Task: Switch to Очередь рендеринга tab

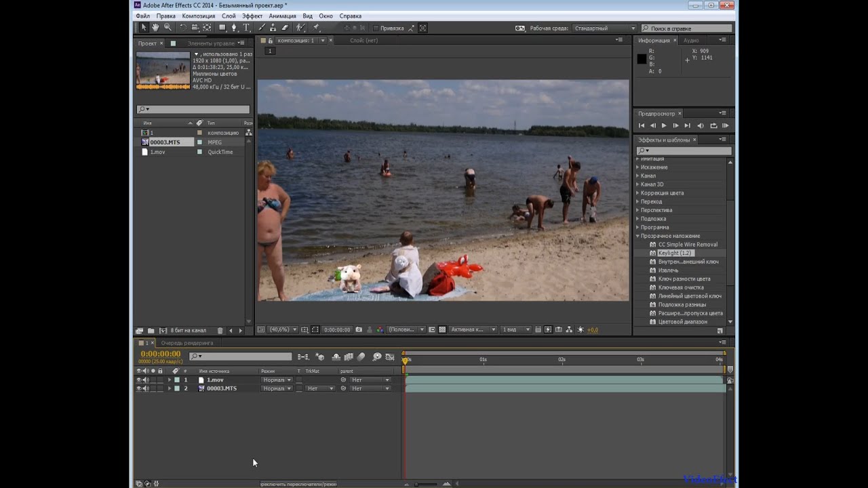Action: (x=187, y=343)
